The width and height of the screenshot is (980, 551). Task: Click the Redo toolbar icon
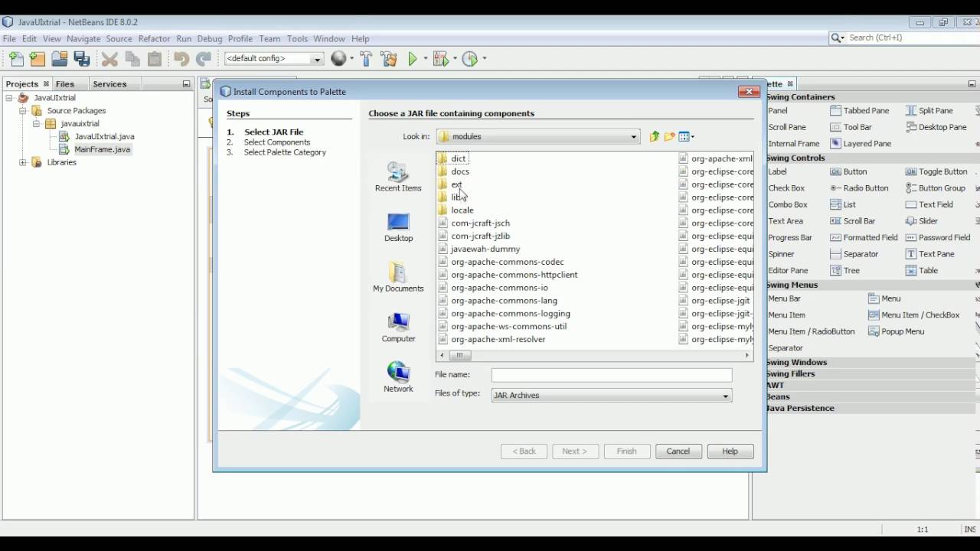[x=204, y=59]
